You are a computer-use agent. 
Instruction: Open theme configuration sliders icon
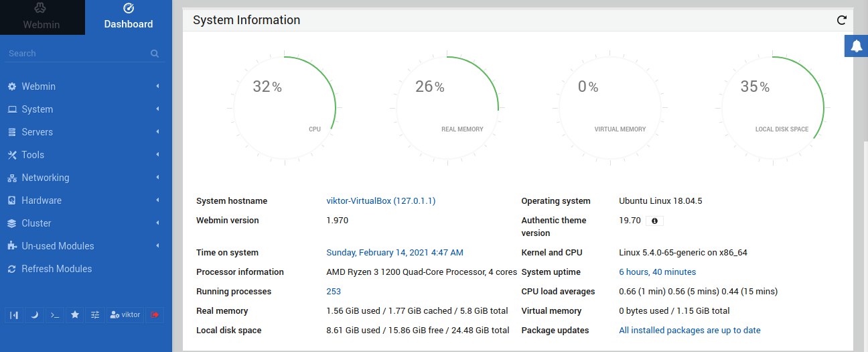point(95,314)
